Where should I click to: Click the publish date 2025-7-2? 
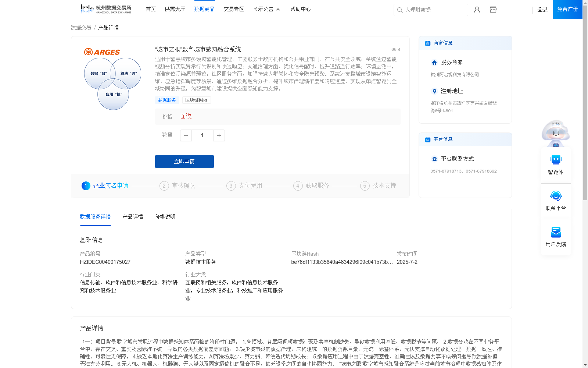[x=407, y=262]
